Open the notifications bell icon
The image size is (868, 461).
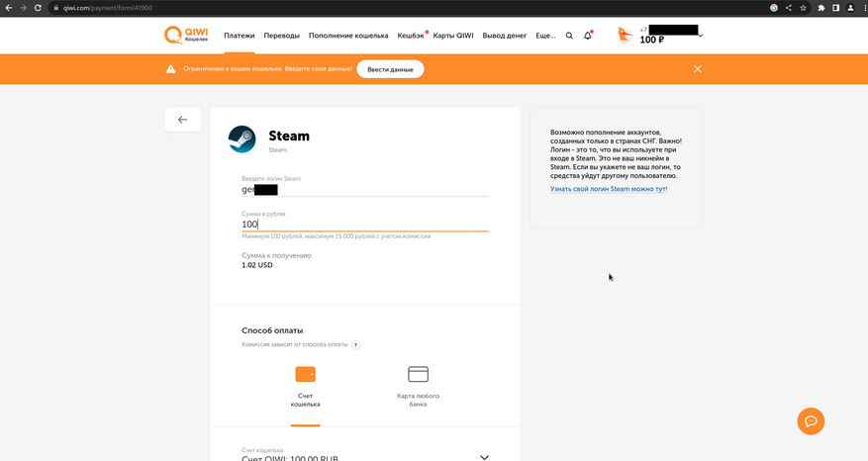pos(588,36)
